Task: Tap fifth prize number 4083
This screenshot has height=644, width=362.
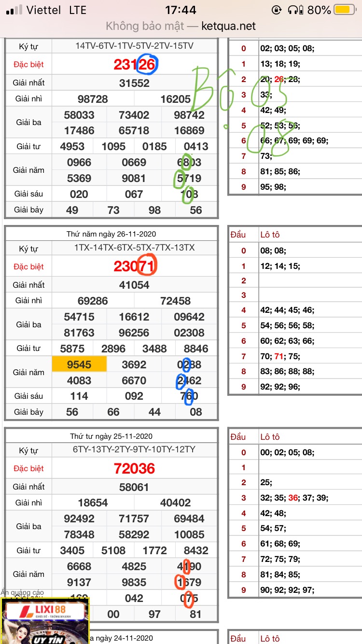Action: point(79,380)
